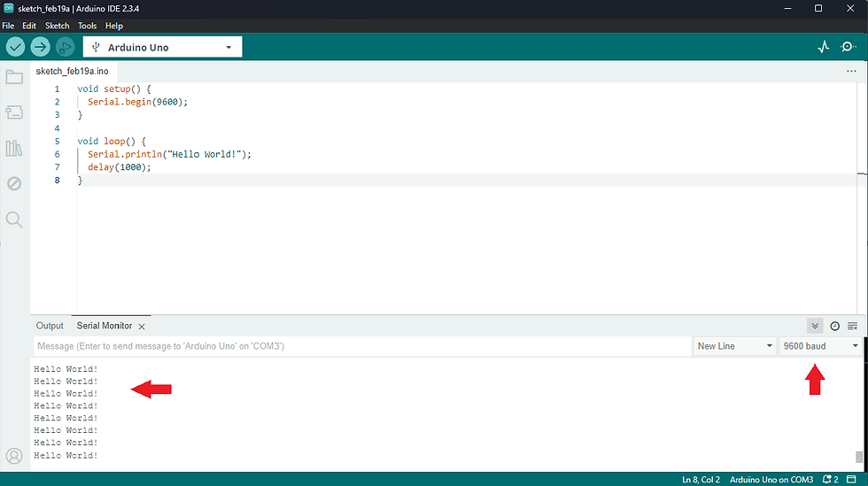
Task: Upload sketch using the arrow button
Action: click(40, 47)
